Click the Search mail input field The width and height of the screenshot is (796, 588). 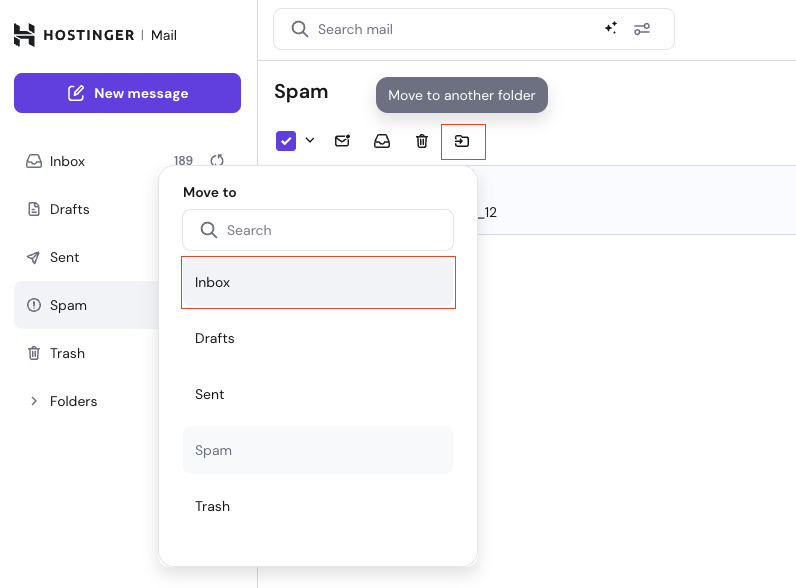coord(450,29)
